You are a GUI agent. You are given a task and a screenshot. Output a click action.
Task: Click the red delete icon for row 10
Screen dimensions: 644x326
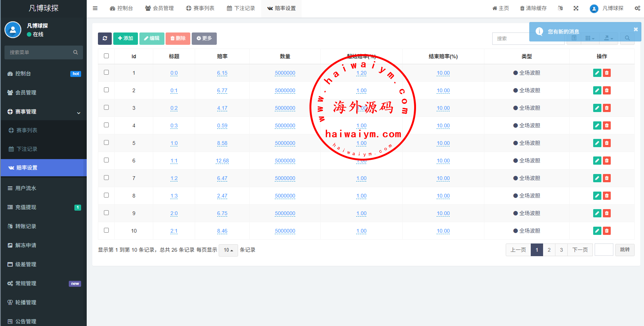(607, 231)
